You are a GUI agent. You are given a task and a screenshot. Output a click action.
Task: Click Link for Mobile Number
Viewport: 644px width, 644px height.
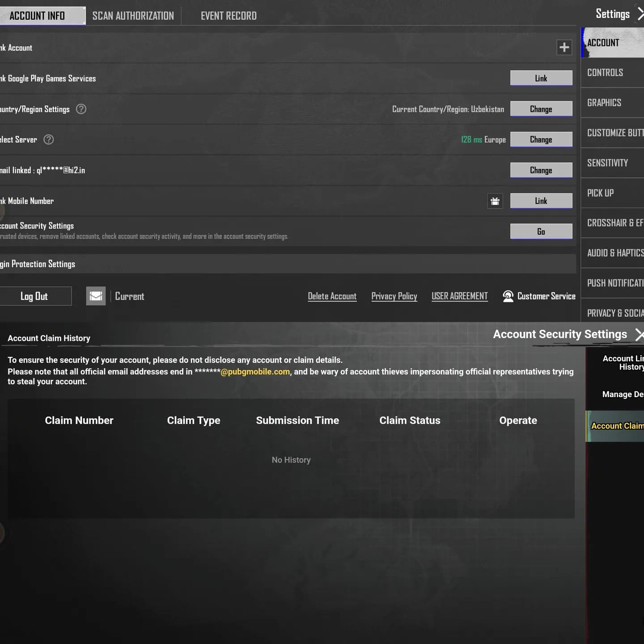pyautogui.click(x=541, y=201)
